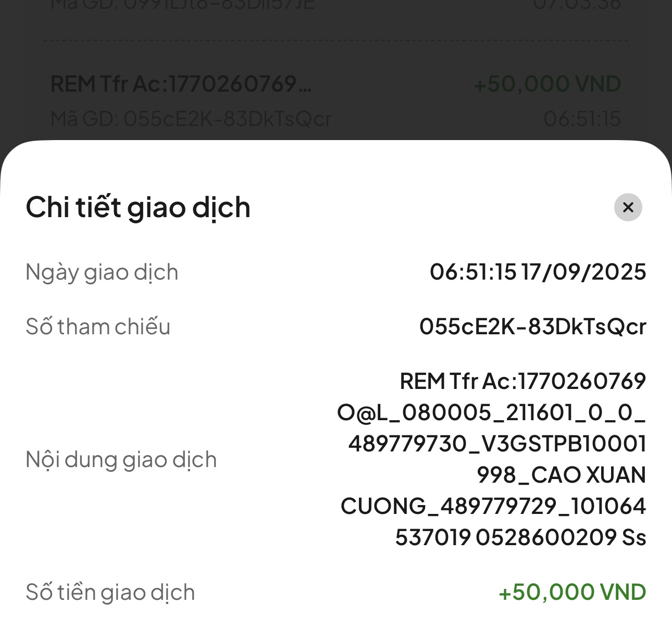Tap the CUONG_489779729_101064 content line

[x=493, y=506]
